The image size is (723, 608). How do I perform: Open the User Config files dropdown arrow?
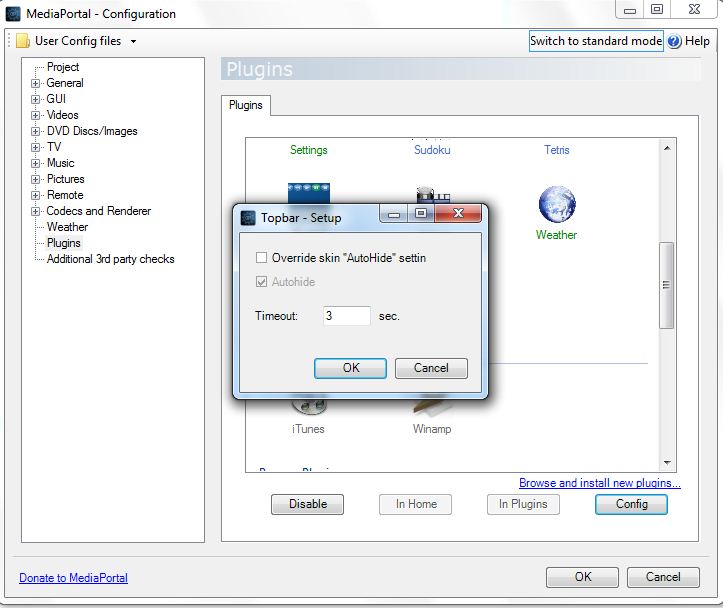(x=133, y=41)
